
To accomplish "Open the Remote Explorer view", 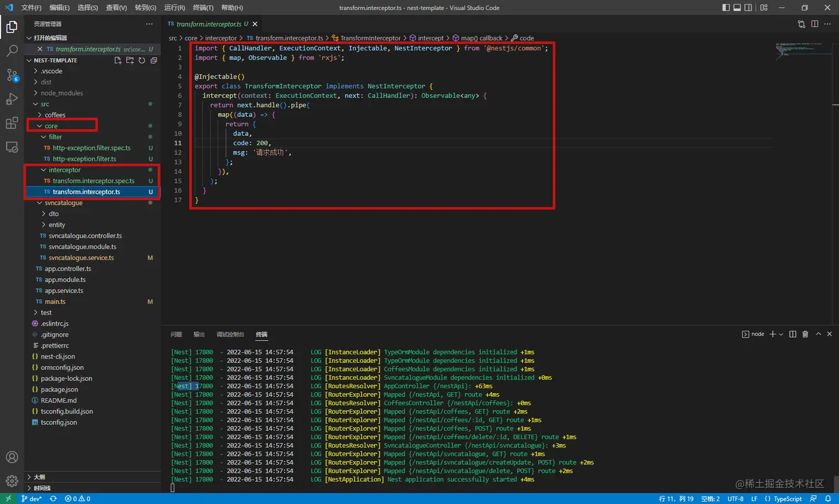I will pos(12,147).
